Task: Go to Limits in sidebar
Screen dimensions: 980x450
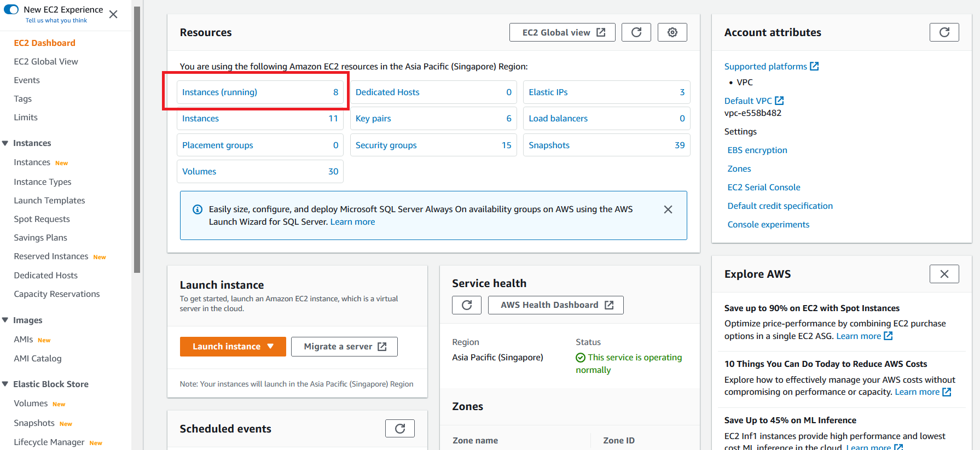Action: point(26,118)
